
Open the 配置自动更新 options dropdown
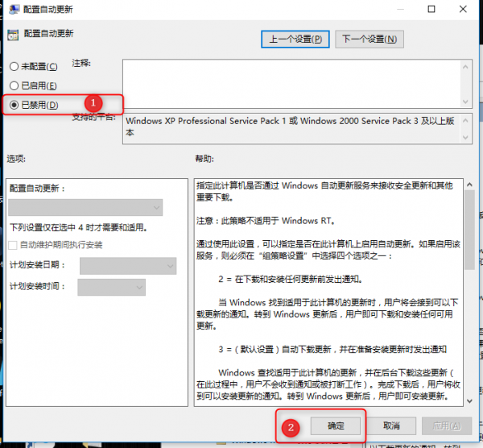coord(85,207)
